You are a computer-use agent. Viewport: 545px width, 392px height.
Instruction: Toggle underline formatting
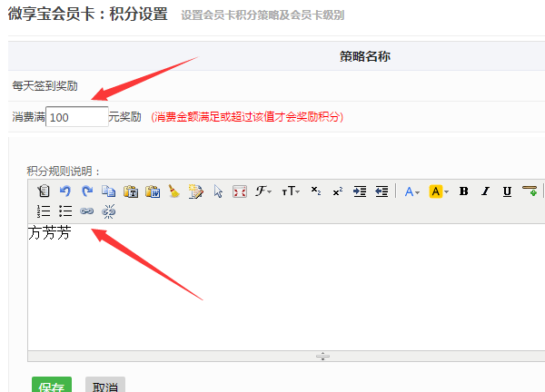(507, 191)
